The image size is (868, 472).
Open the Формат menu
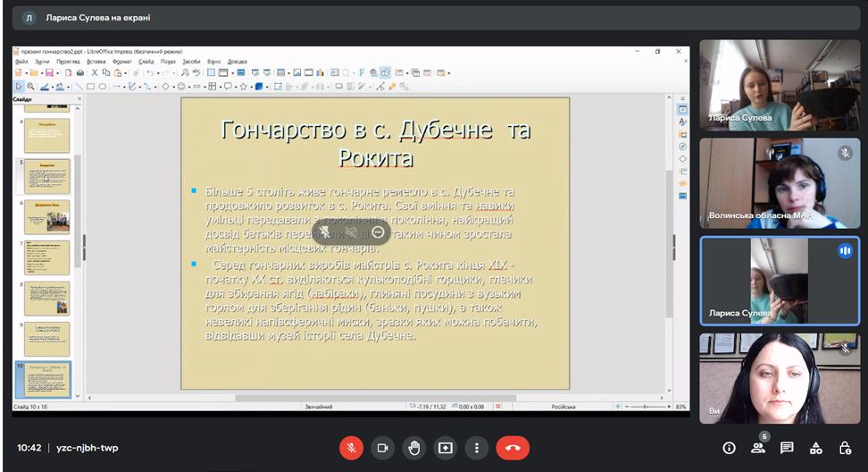coord(122,62)
